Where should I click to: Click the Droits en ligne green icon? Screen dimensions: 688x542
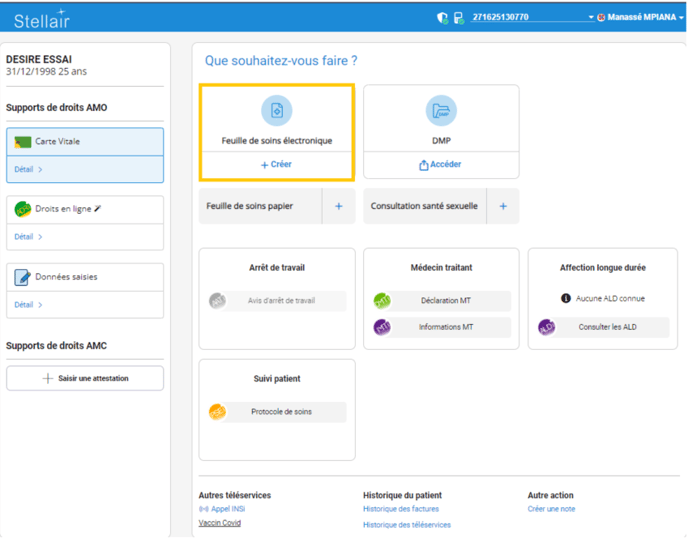click(23, 209)
